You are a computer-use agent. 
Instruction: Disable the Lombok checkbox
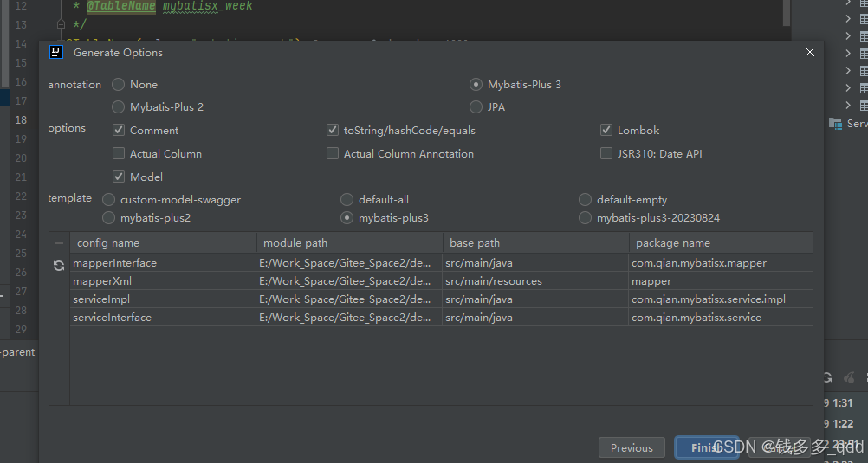[x=606, y=130]
